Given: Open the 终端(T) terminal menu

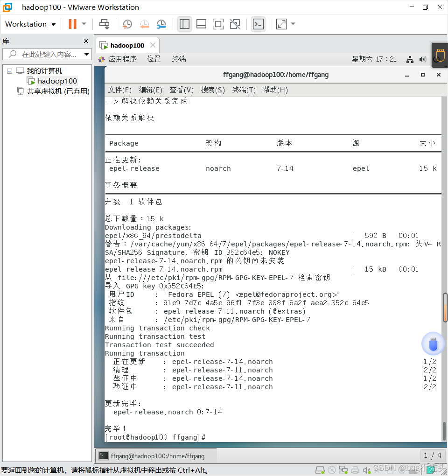Looking at the screenshot, I should coord(244,90).
